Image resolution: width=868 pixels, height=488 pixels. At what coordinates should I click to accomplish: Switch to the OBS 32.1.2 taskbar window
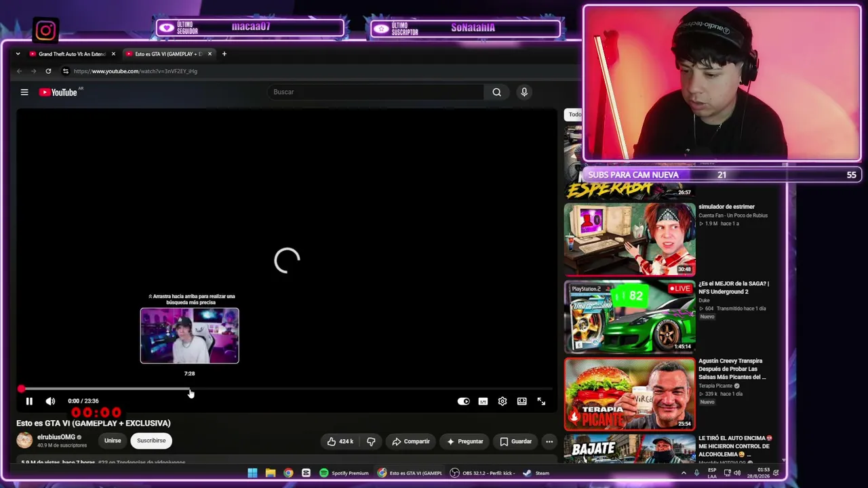coord(483,473)
